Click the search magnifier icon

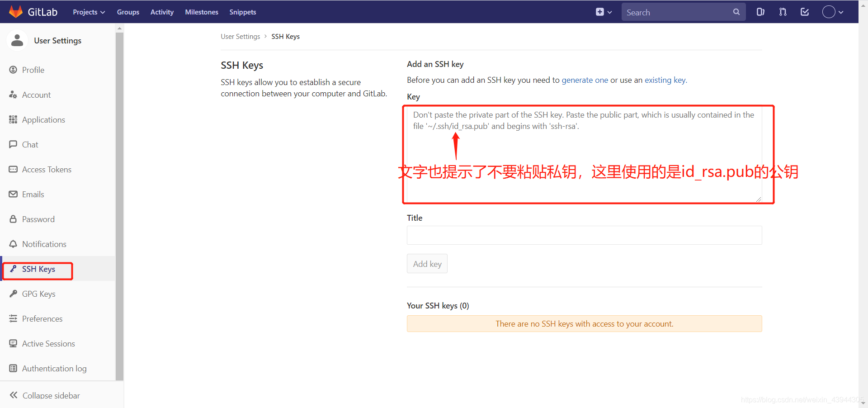coord(736,12)
